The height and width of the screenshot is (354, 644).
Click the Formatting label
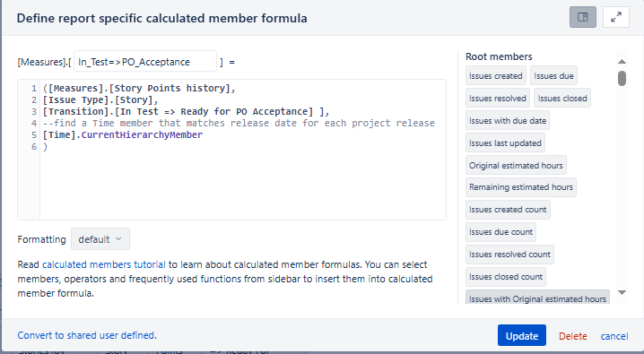(41, 239)
